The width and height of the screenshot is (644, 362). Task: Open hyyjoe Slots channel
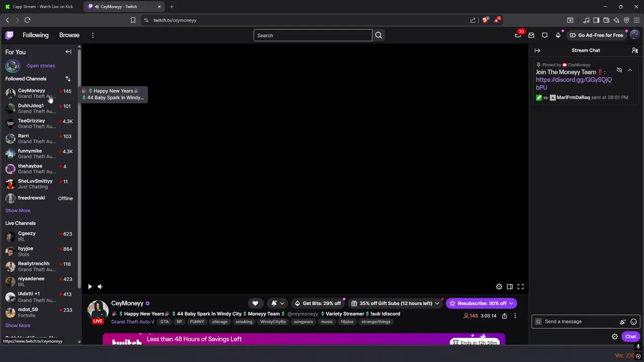[x=39, y=251]
